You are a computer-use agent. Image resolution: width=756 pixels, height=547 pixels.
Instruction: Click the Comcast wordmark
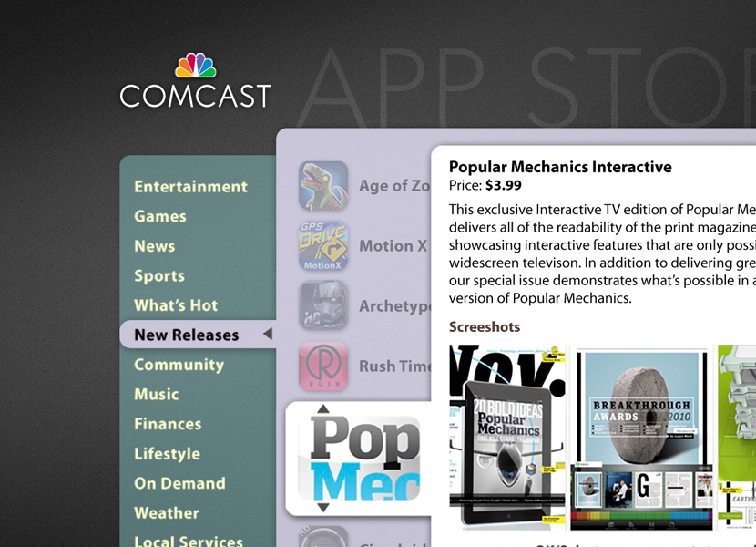(x=195, y=96)
